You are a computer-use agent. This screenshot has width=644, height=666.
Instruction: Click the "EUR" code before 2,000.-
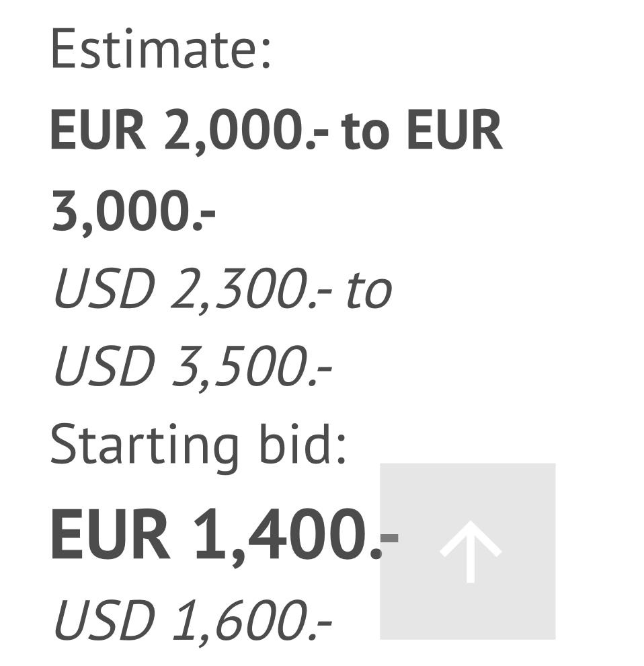pos(98,131)
